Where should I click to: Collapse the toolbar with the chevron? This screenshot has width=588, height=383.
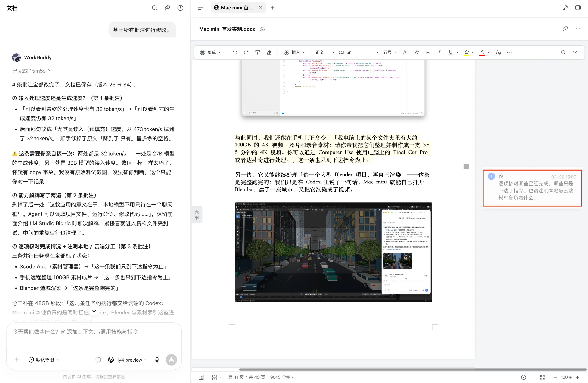click(575, 52)
